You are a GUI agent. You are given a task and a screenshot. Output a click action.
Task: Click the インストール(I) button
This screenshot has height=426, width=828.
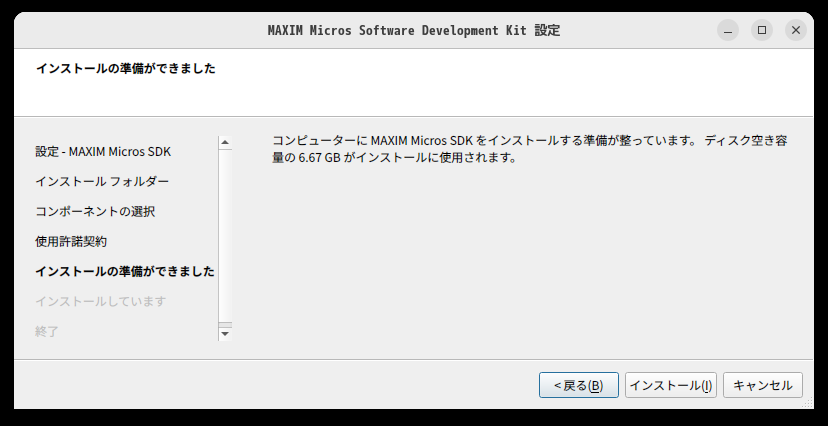[671, 385]
